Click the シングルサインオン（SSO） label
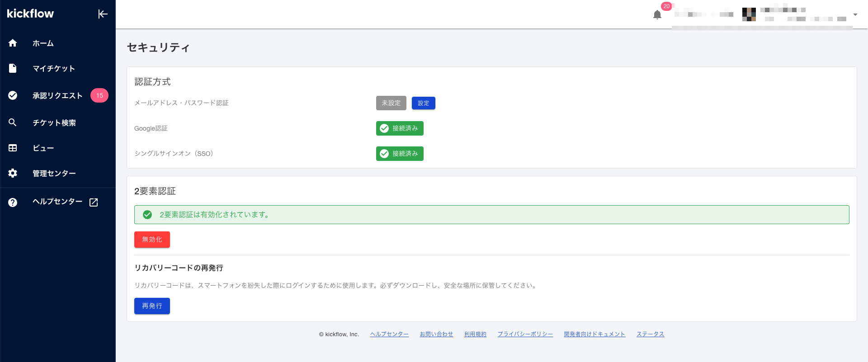The height and width of the screenshot is (362, 868). coord(175,154)
